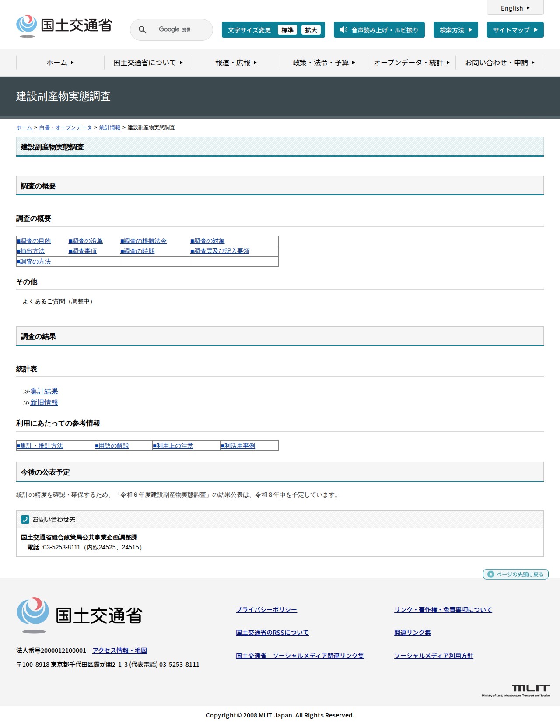Image resolution: width=560 pixels, height=728 pixels.
Task: Open the 集計・推計方法 link
Action: tap(40, 446)
